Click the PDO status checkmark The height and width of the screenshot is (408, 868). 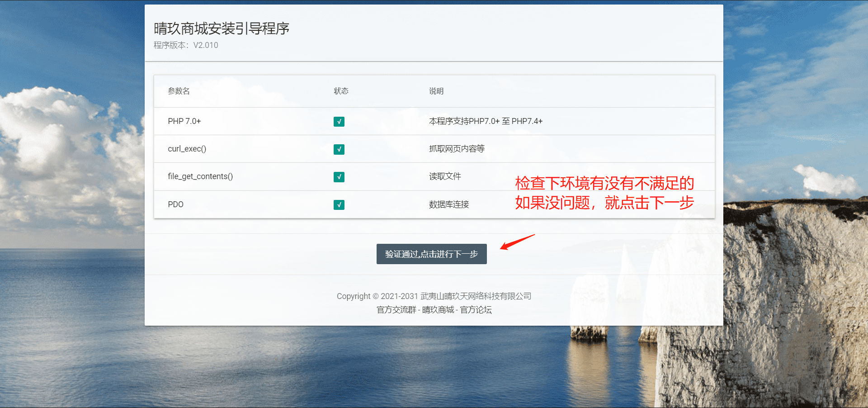339,205
